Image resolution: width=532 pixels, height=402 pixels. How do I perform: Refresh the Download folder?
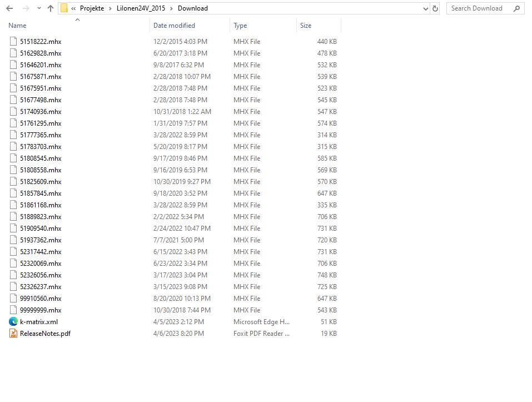[435, 9]
